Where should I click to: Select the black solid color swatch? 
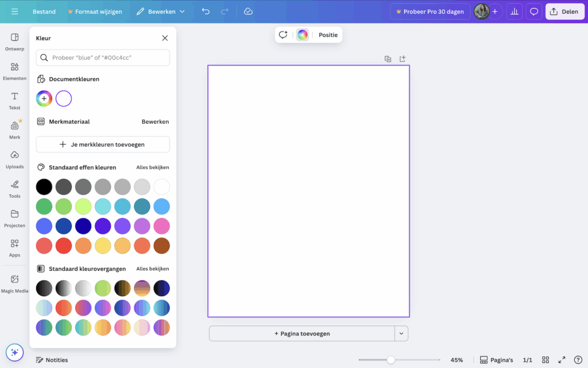tap(44, 187)
